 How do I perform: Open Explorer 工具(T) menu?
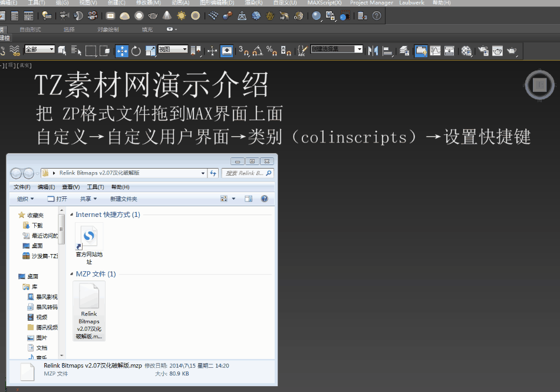tap(95, 187)
